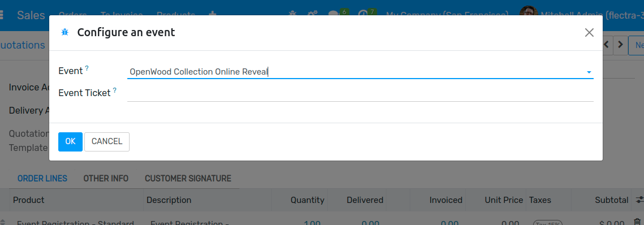Open My Company (San Francisco) switcher

(x=447, y=15)
